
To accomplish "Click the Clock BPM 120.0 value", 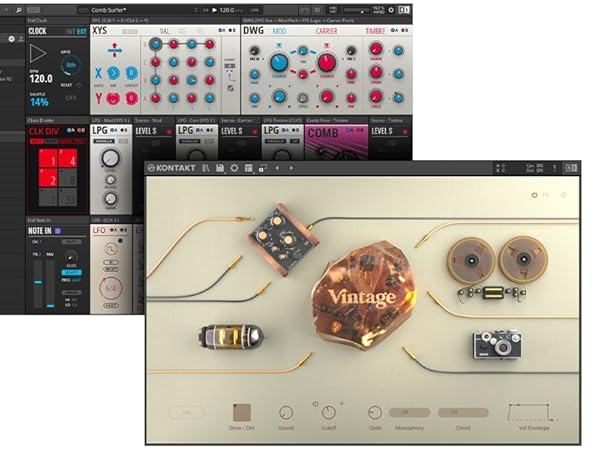I will pos(41,79).
